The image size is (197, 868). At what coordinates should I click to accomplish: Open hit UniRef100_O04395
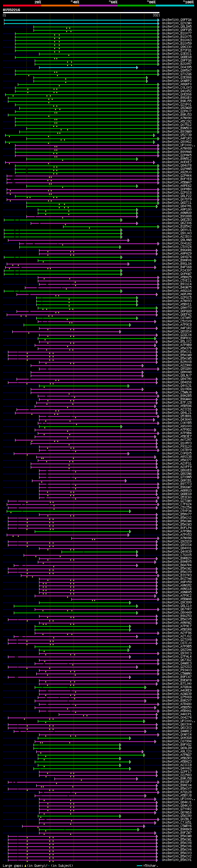tap(177, 67)
